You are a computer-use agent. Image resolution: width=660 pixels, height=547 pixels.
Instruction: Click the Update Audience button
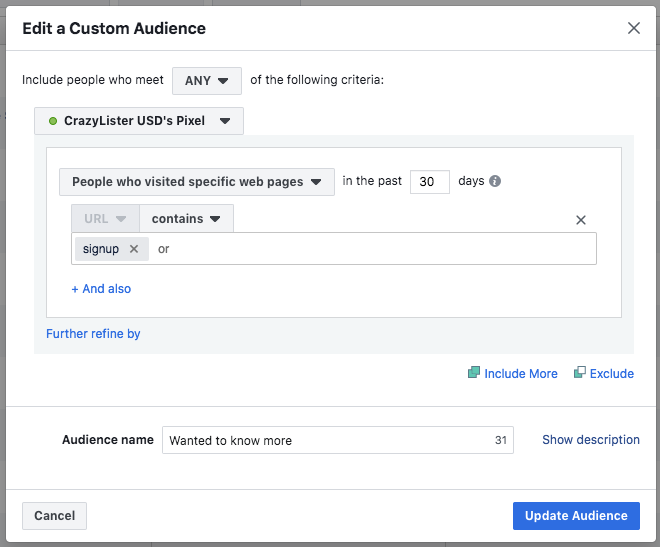(576, 516)
